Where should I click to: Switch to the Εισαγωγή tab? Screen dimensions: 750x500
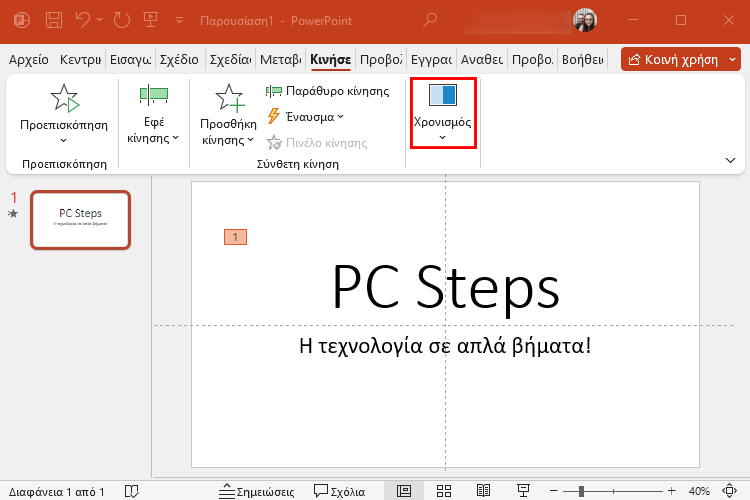tap(130, 59)
